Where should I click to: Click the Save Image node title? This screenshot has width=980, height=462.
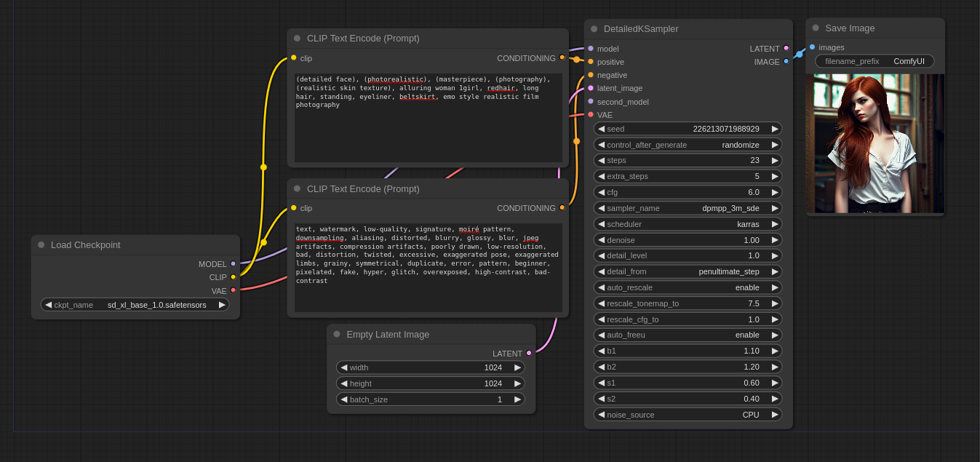850,28
